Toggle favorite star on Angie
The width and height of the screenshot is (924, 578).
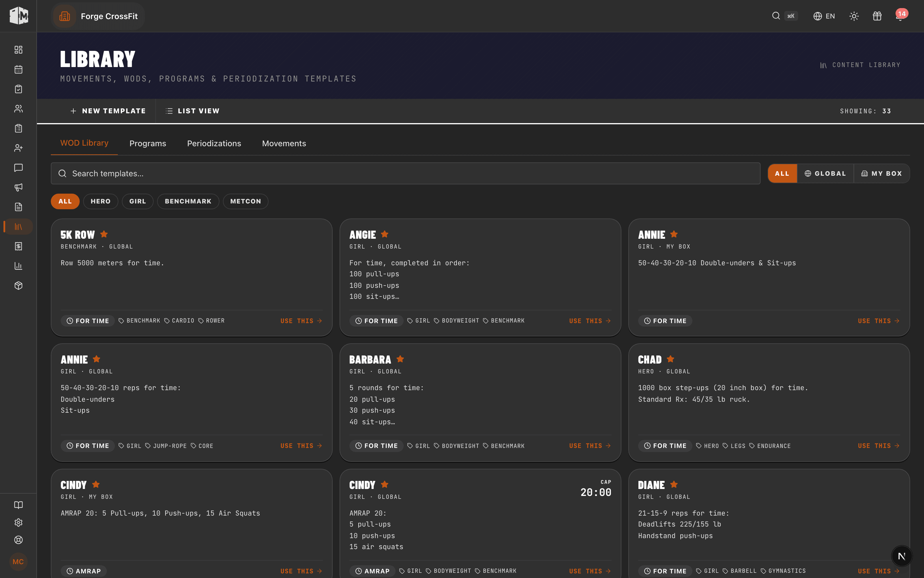coord(385,234)
